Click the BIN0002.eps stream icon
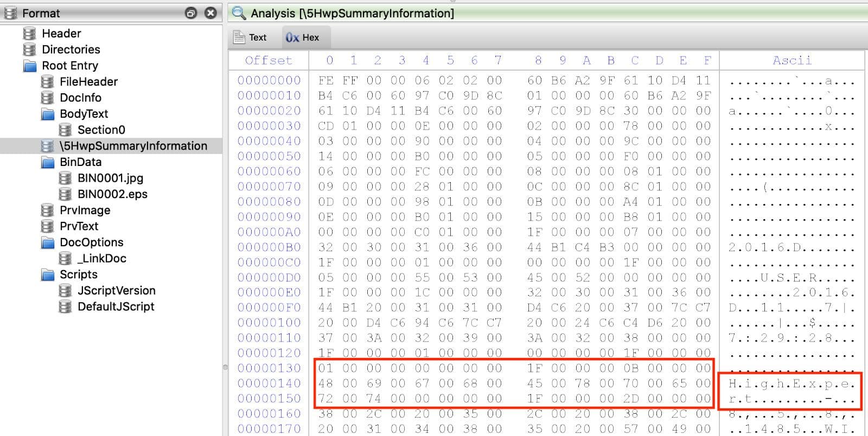 pos(65,195)
